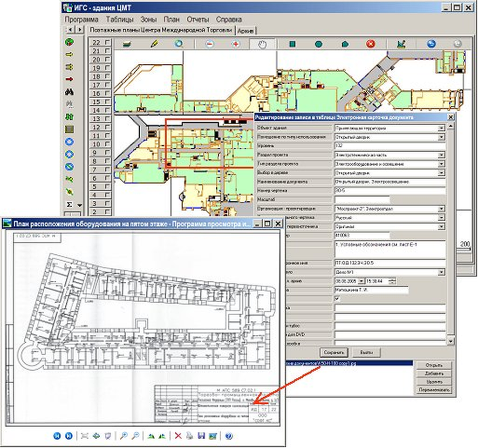The image size is (478, 448).
Task: Expand the 'Организация-проектировщик' dropdown
Action: pyautogui.click(x=441, y=209)
